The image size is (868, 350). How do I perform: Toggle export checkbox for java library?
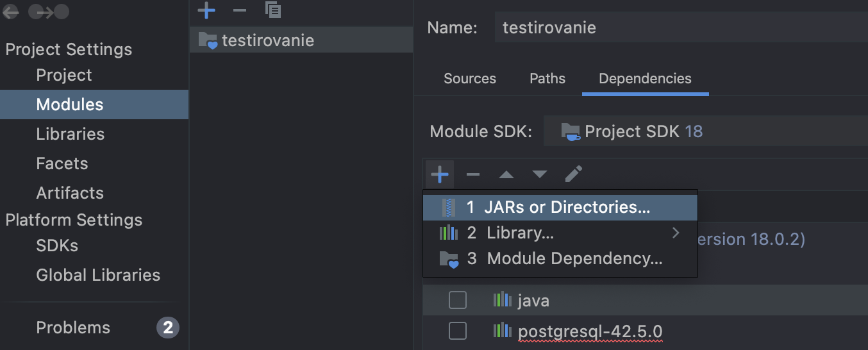tap(458, 300)
